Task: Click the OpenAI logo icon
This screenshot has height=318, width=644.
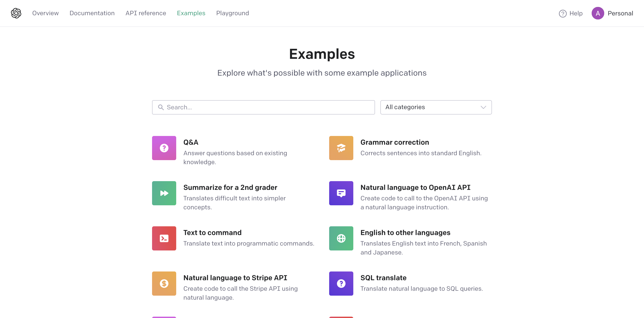Action: tap(16, 13)
